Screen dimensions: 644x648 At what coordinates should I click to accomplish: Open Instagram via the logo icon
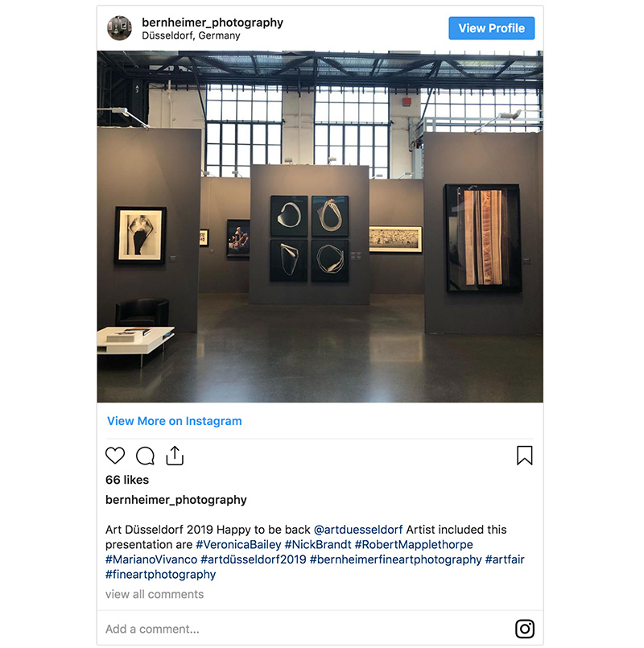525,629
